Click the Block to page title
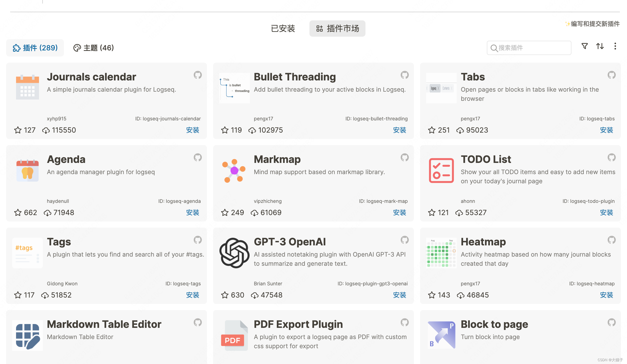Viewport: 627px width, 364px height. coord(494,325)
